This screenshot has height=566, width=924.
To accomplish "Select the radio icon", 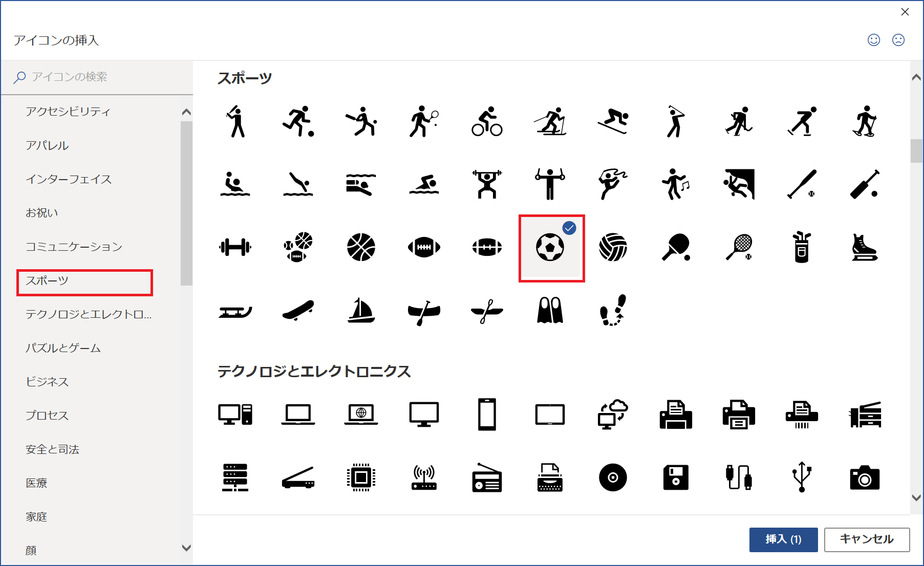I will [x=487, y=478].
